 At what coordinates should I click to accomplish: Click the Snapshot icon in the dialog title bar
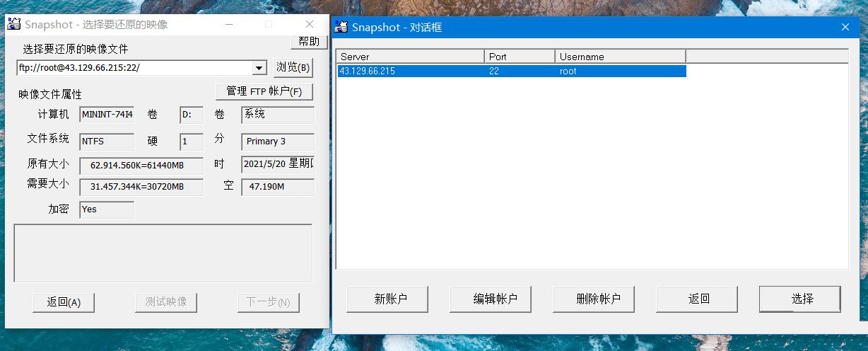[341, 28]
